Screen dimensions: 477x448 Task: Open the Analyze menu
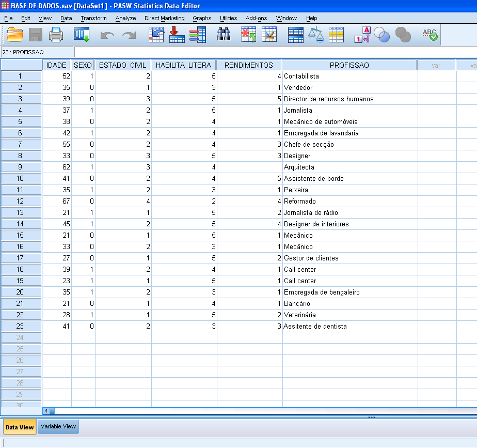tap(125, 18)
